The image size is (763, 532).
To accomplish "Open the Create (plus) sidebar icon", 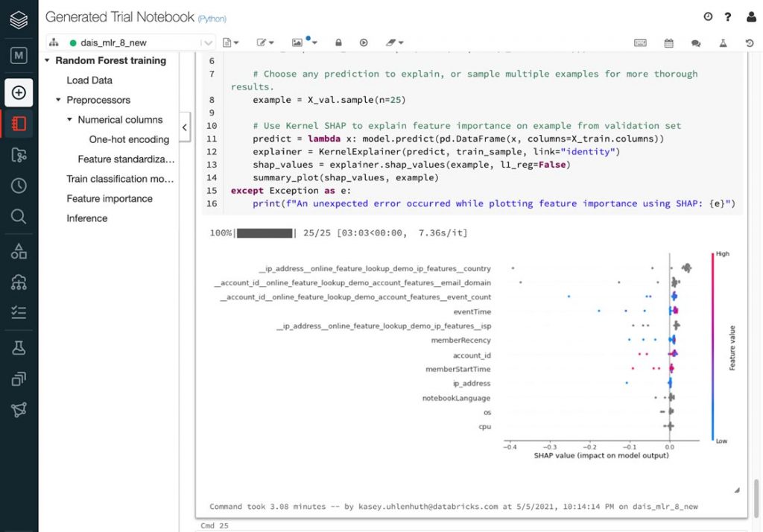I will tap(19, 92).
